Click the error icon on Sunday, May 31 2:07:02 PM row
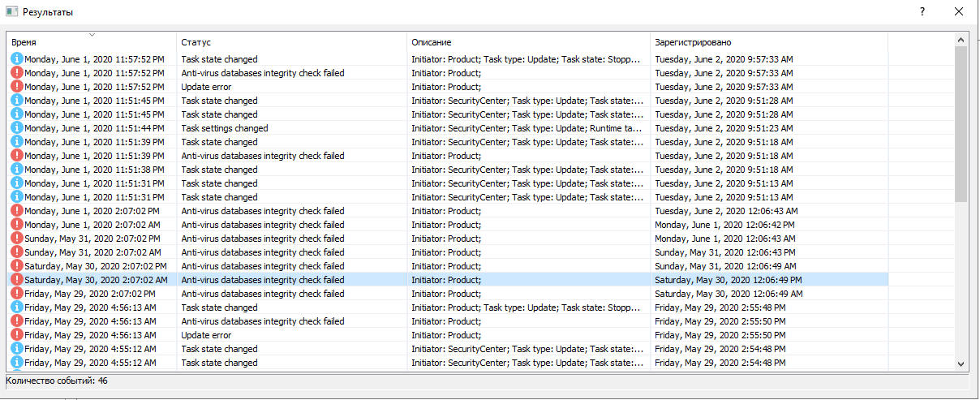This screenshot has height=400, width=980. point(16,239)
